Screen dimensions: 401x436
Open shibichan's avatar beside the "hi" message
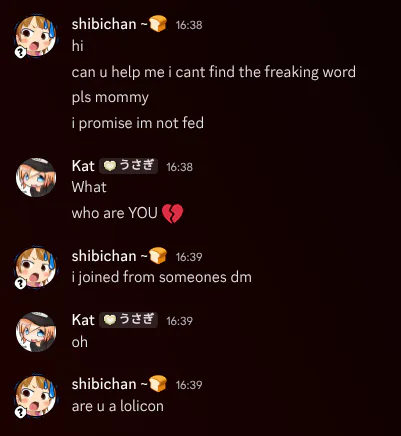coord(36,35)
